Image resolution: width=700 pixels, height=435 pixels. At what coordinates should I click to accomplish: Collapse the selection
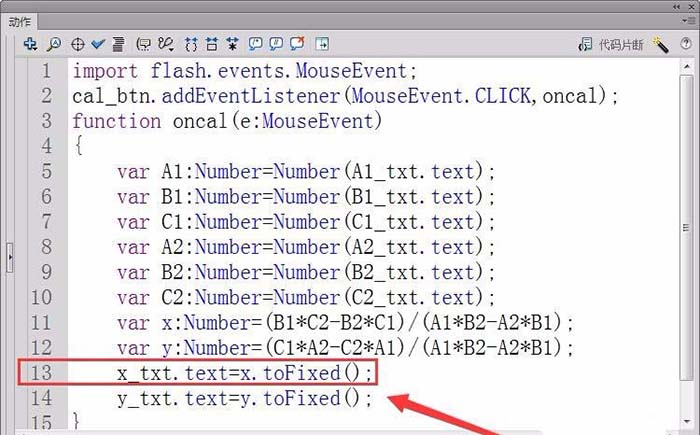click(212, 44)
